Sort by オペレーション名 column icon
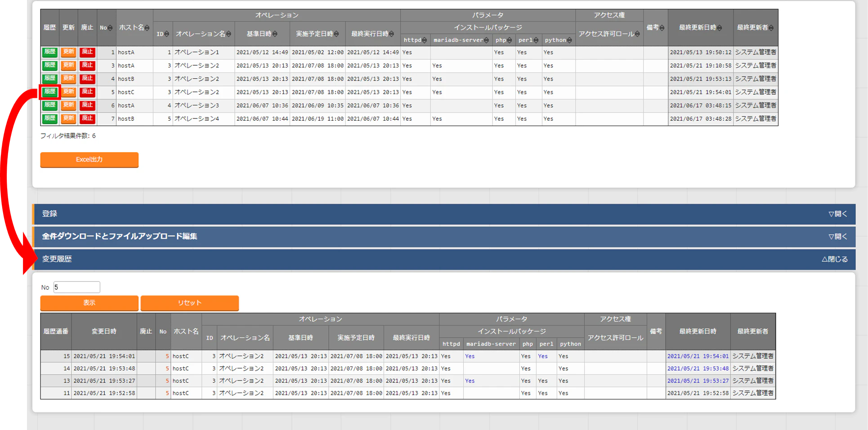The height and width of the screenshot is (430, 868). click(x=229, y=34)
